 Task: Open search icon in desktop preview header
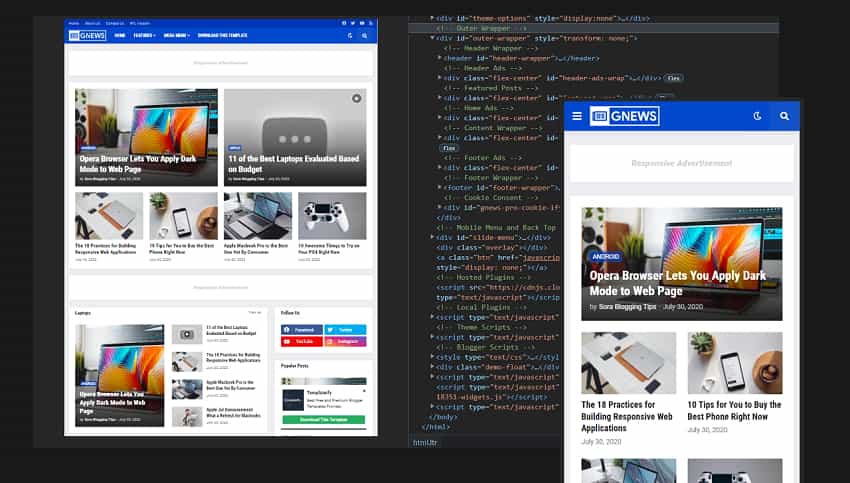point(364,36)
